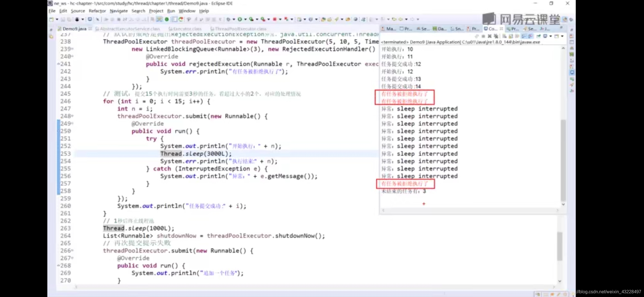This screenshot has height=297, width=644.
Task: Open the External Tools dropdown arrow
Action: pos(268,19)
